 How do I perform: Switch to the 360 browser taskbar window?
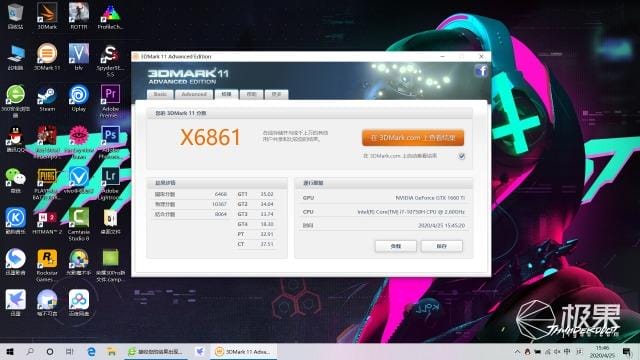(156, 351)
